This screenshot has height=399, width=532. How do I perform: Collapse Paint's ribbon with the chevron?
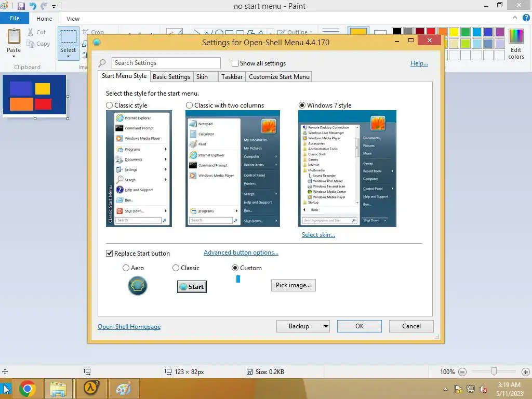click(x=515, y=18)
